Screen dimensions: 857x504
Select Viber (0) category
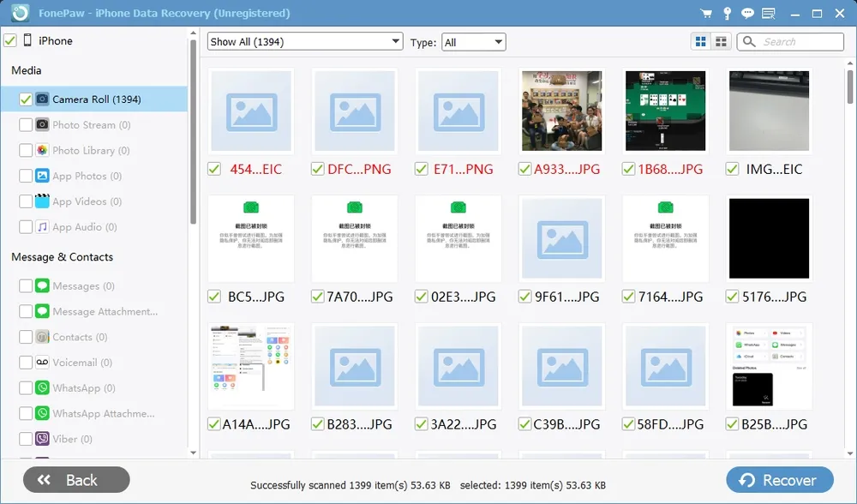72,439
